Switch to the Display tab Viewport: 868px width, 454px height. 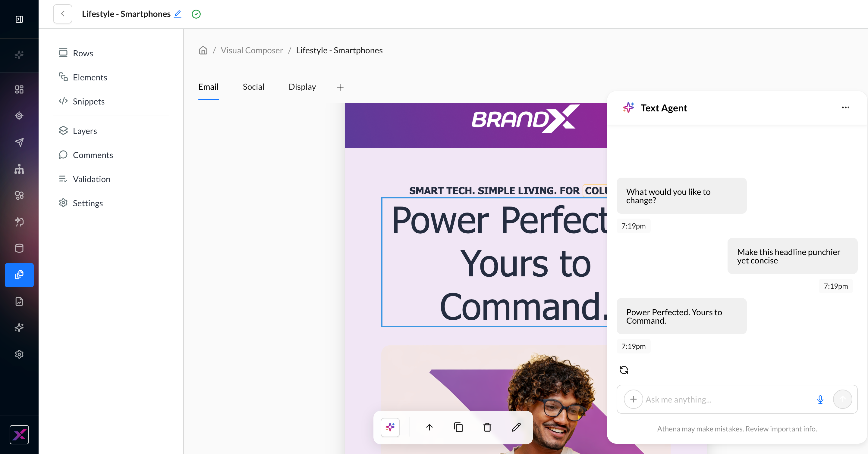pyautogui.click(x=302, y=87)
